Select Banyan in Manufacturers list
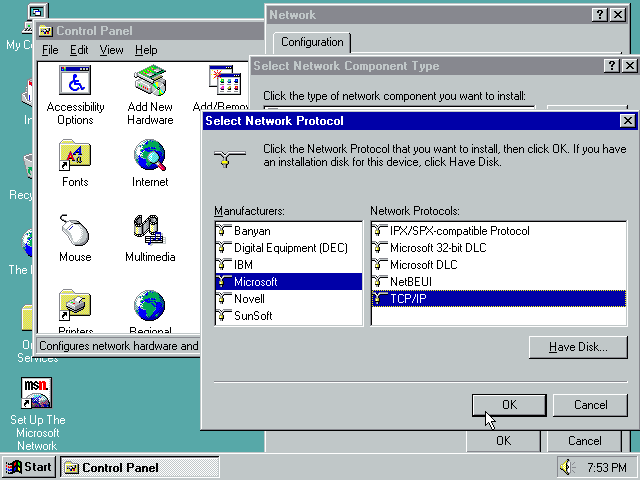 pos(288,231)
